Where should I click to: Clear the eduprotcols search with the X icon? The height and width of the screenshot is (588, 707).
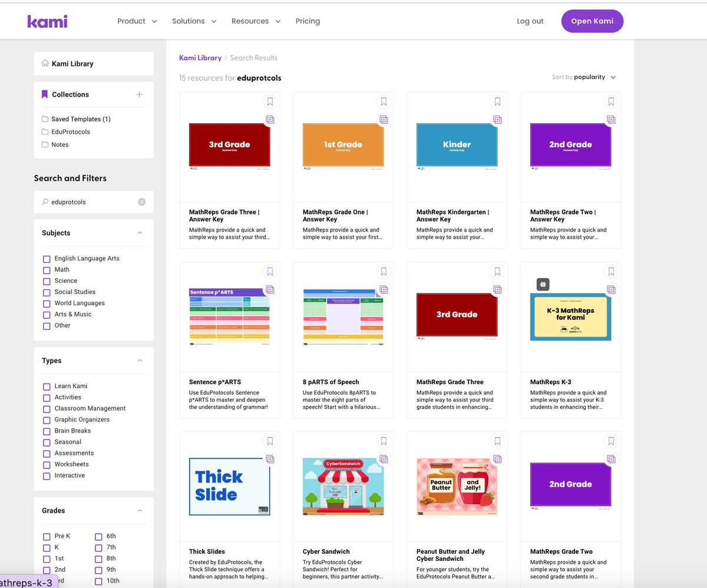(141, 201)
